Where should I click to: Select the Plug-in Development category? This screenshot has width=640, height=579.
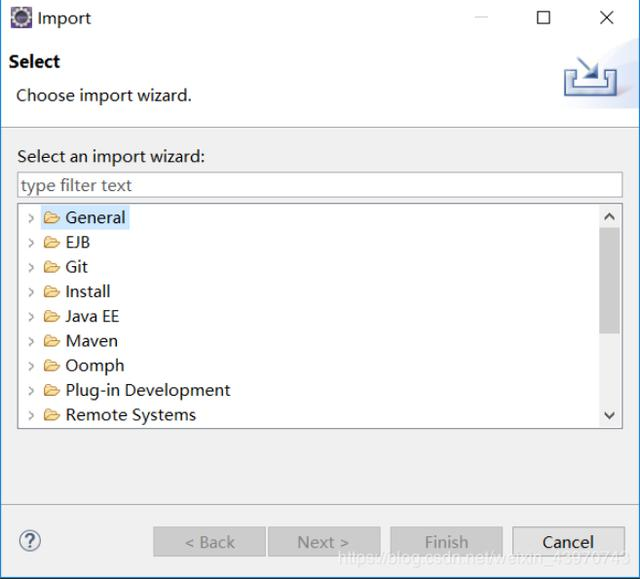pos(148,390)
